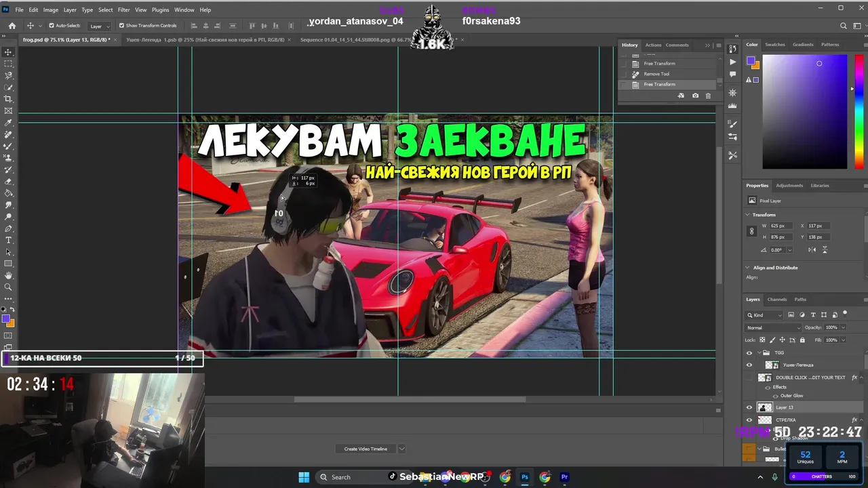Select the Path Selection tool
Viewport: 868px width, 488px height.
pyautogui.click(x=8, y=252)
